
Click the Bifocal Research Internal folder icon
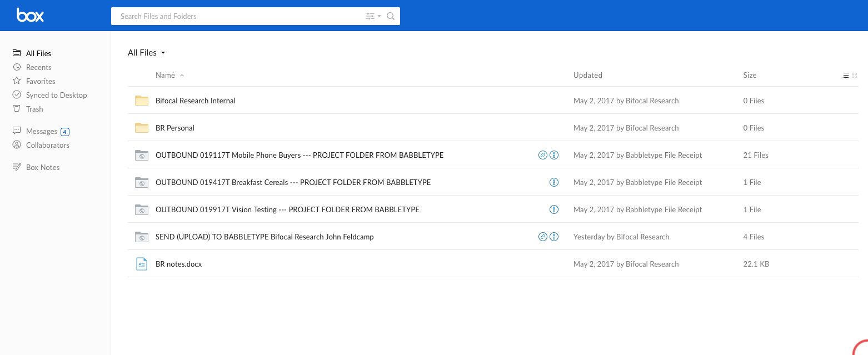coord(142,101)
